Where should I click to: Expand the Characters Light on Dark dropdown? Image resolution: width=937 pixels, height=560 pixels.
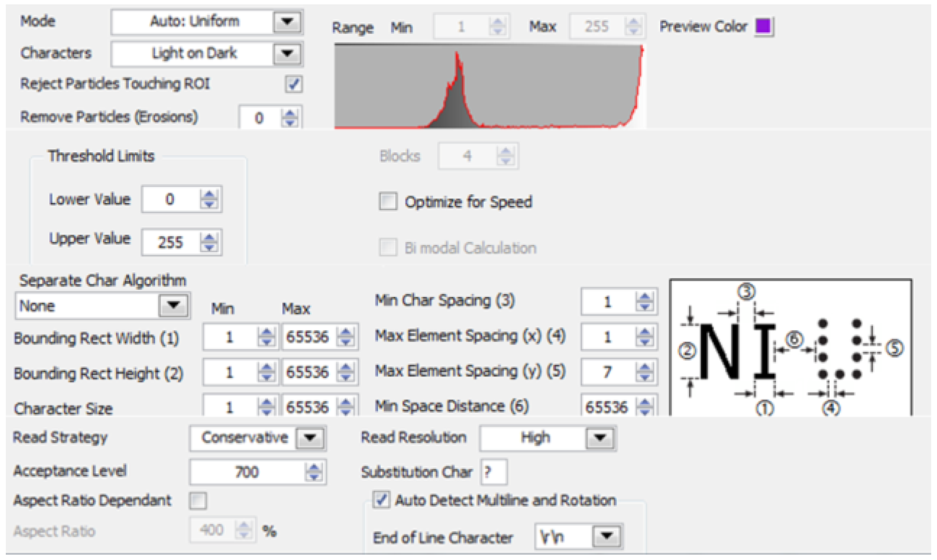point(287,53)
